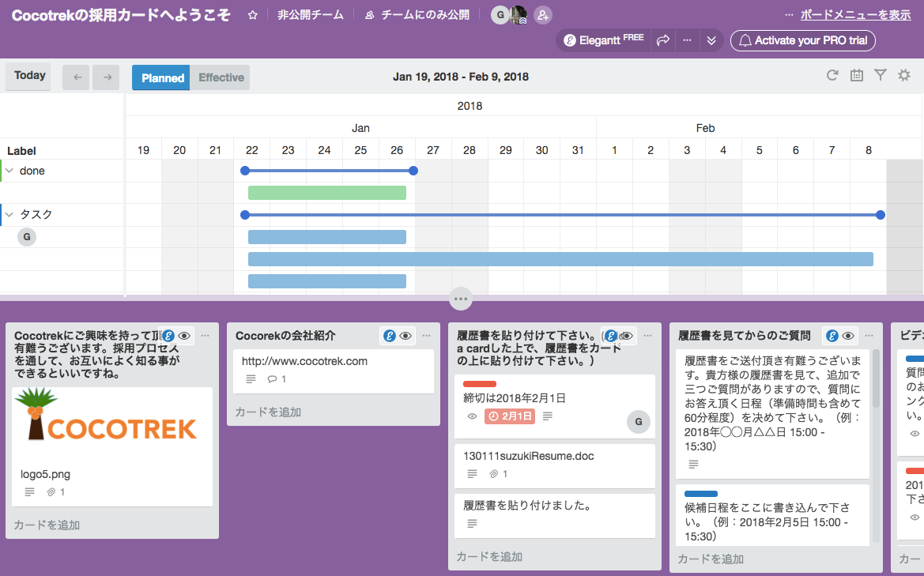924x576 pixels.
Task: Click scrollbar in 履歴書を見てからのご質問 list
Action: (876, 379)
